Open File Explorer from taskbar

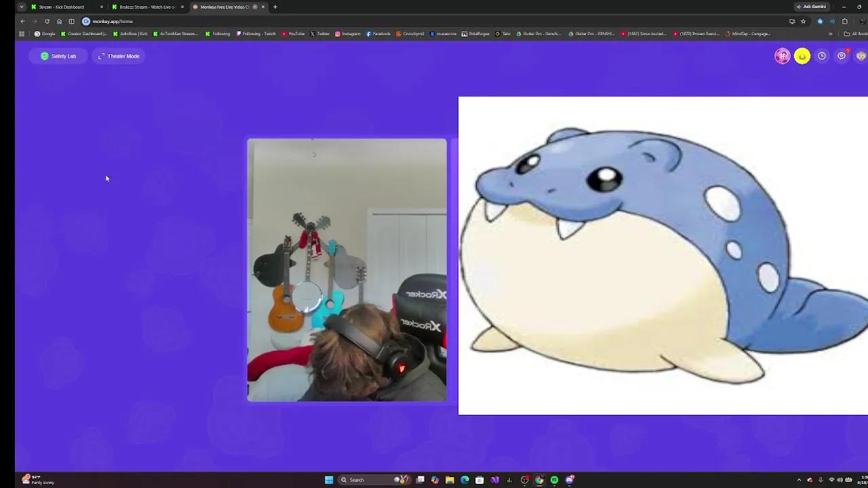click(450, 480)
